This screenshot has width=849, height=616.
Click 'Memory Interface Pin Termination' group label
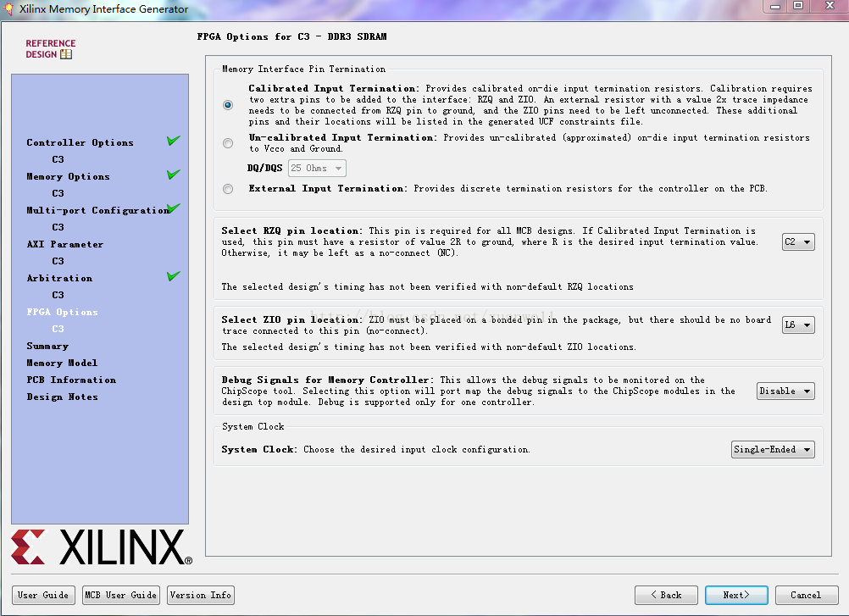[x=303, y=69]
